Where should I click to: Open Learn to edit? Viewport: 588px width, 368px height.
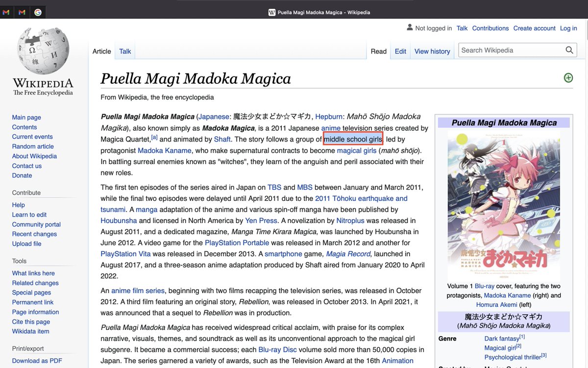[29, 215]
